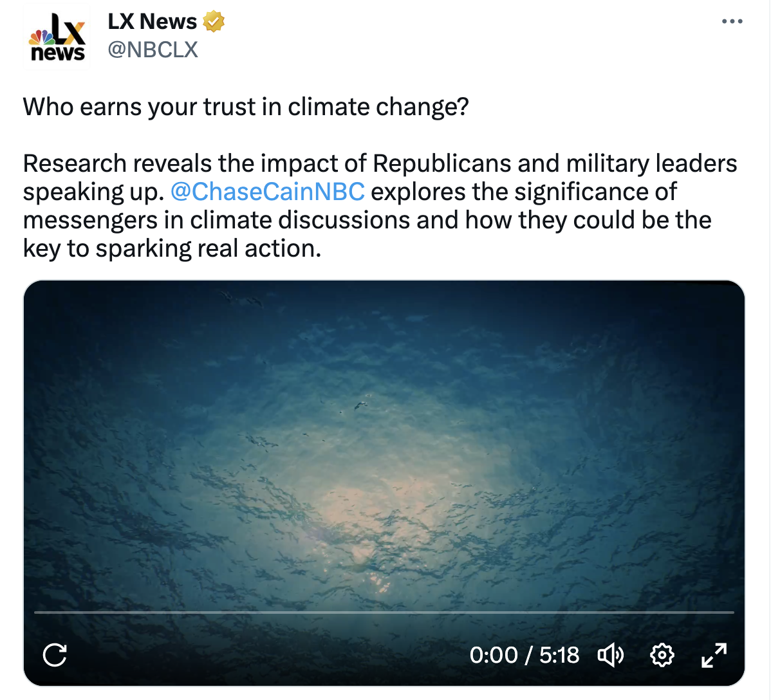
Task: Mute the video using the speaker icon
Action: (610, 655)
